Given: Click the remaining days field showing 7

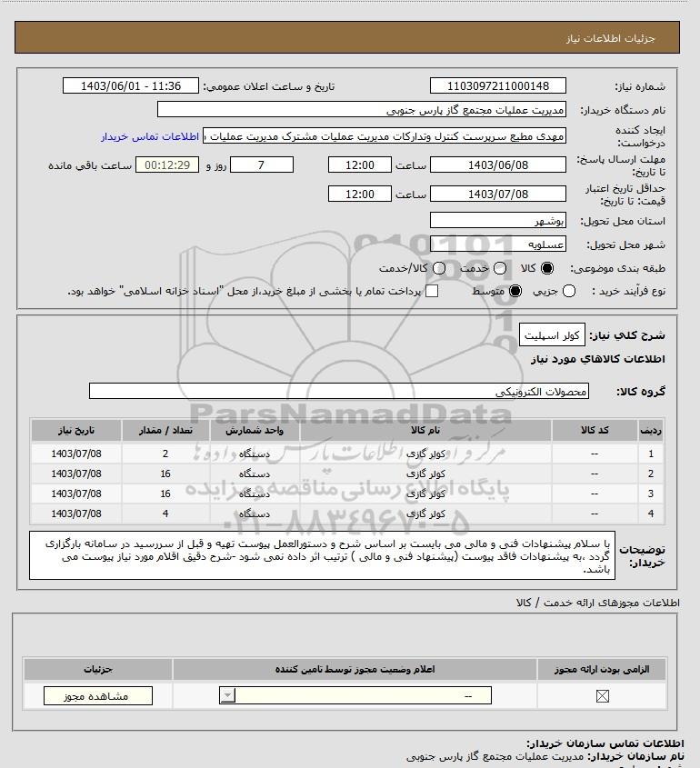Looking at the screenshot, I should point(262,165).
